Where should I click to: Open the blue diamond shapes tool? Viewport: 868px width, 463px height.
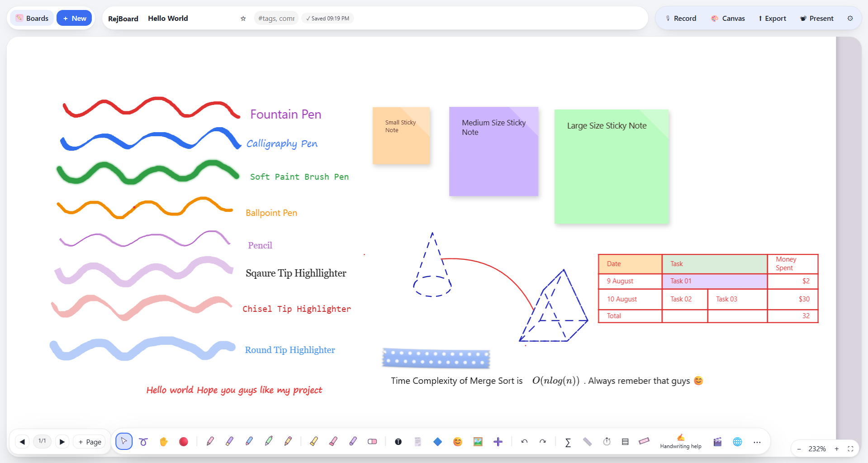(x=437, y=442)
